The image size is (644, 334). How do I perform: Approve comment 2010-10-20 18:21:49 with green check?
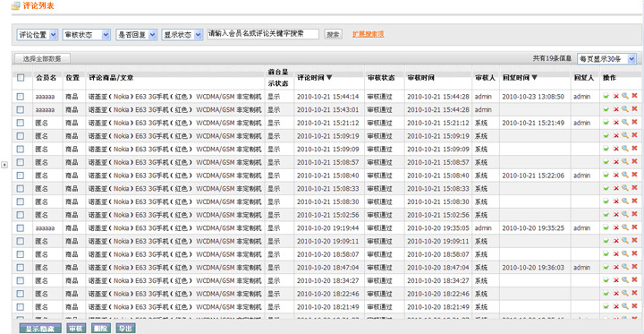coord(606,307)
